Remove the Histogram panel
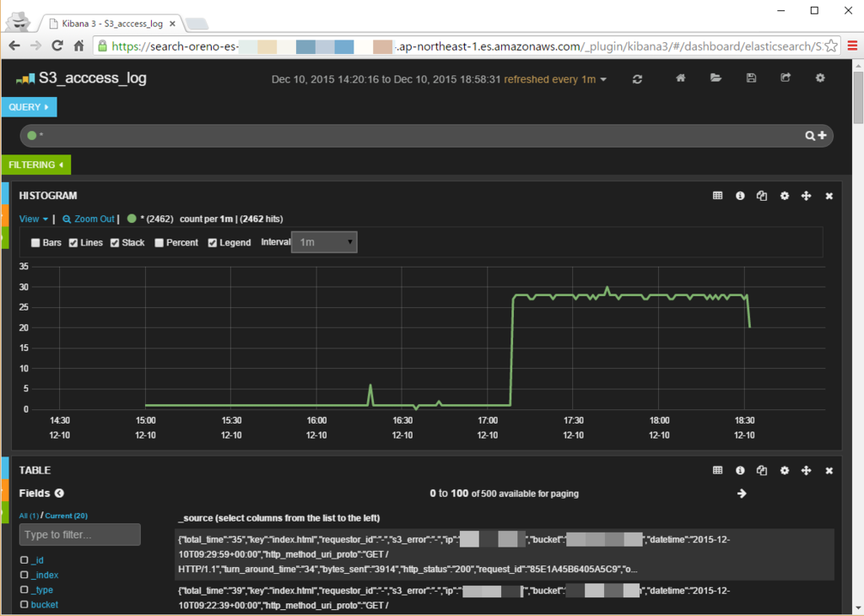 coord(829,196)
